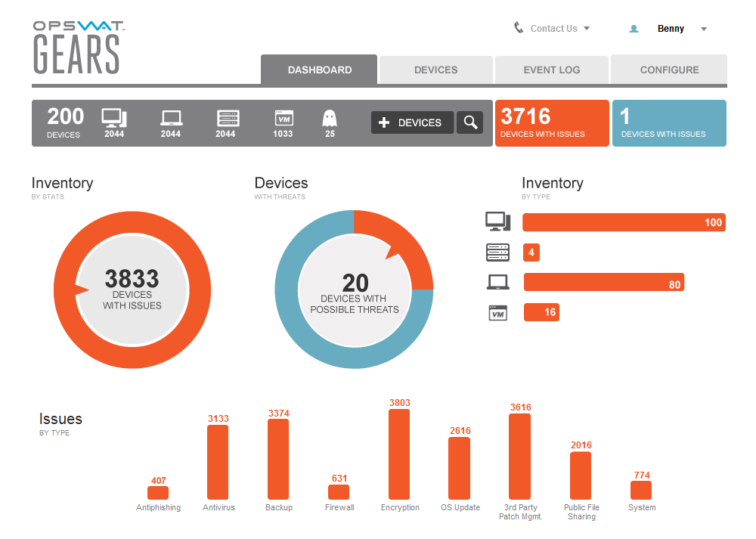Click the server inventory bar showing 4

coord(531,252)
